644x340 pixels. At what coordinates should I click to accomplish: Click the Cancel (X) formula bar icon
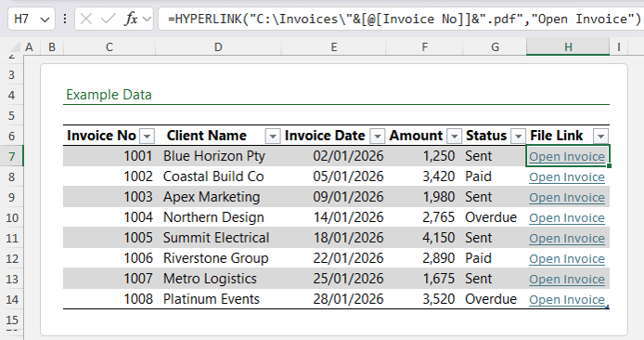tap(86, 19)
